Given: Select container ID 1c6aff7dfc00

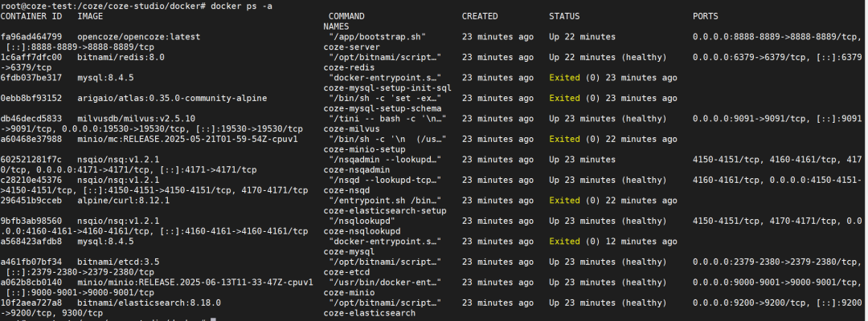Looking at the screenshot, I should 31,58.
